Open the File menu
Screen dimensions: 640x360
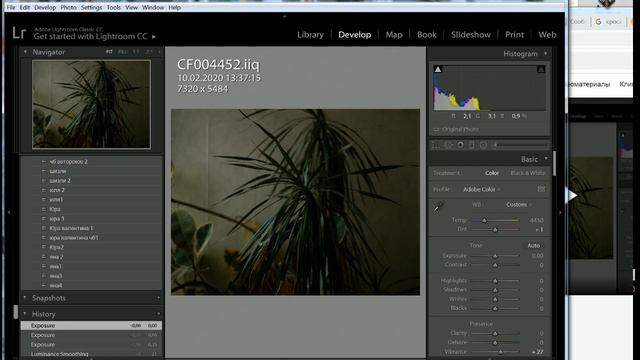(x=11, y=7)
